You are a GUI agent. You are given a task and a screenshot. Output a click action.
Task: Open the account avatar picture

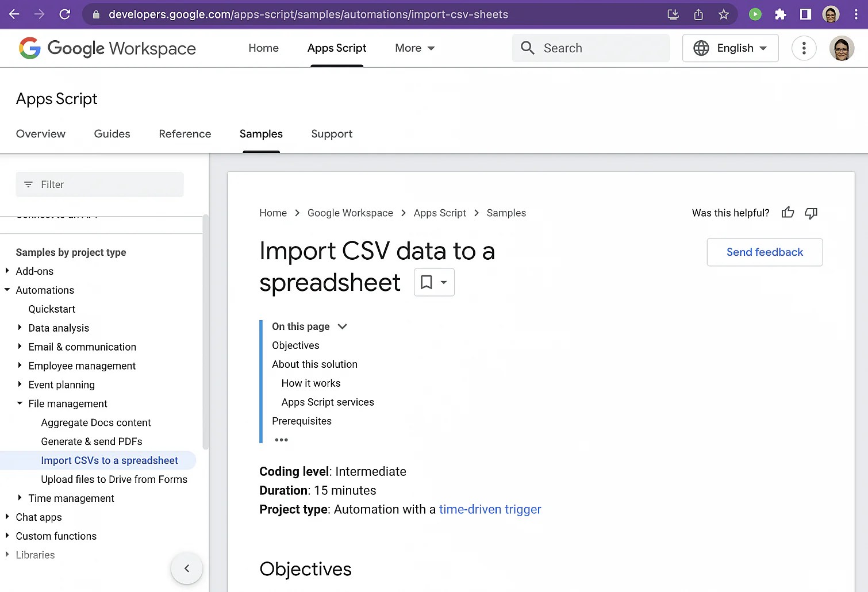pos(841,48)
